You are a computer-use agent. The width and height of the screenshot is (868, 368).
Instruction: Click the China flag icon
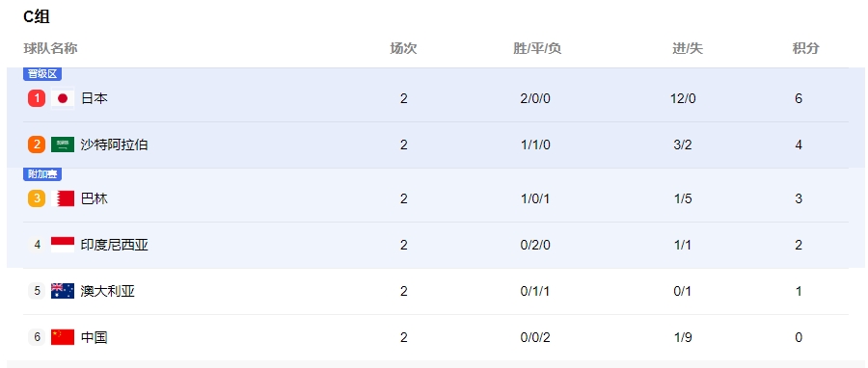(63, 337)
